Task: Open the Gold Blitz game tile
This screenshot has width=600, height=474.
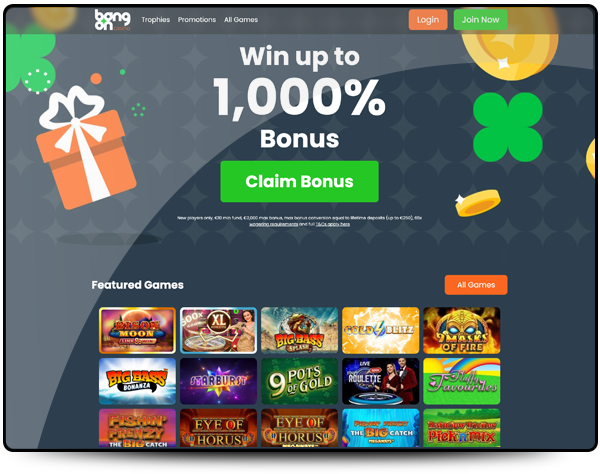Action: click(x=381, y=330)
